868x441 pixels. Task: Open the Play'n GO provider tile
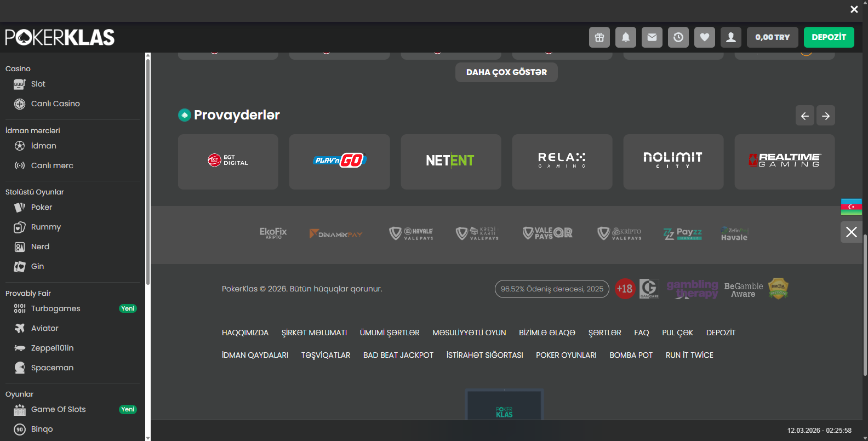click(x=339, y=162)
